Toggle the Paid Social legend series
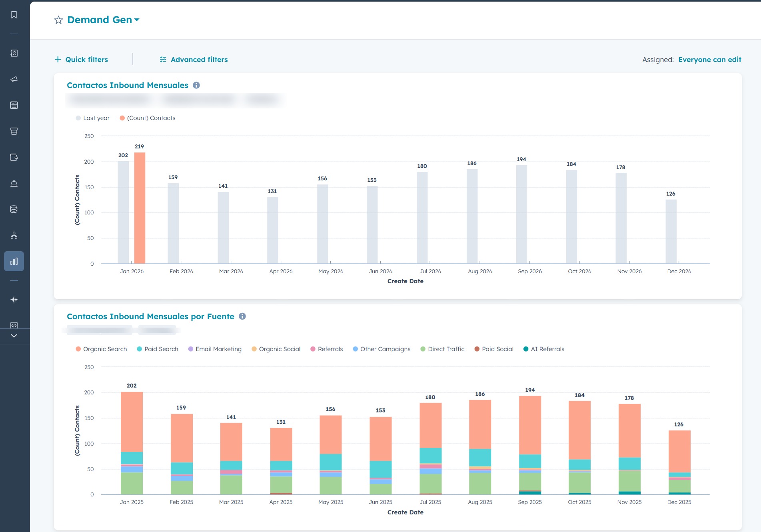This screenshot has width=761, height=532. tap(494, 349)
